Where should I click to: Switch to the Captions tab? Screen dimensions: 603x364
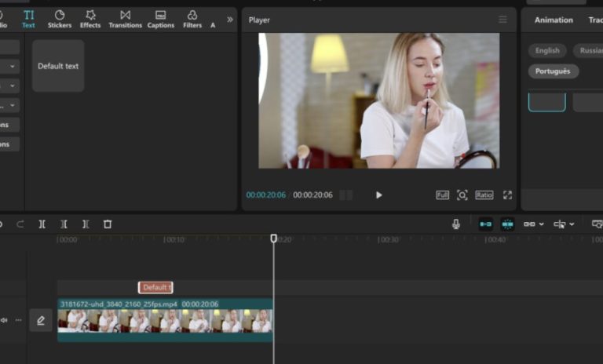[x=160, y=19]
